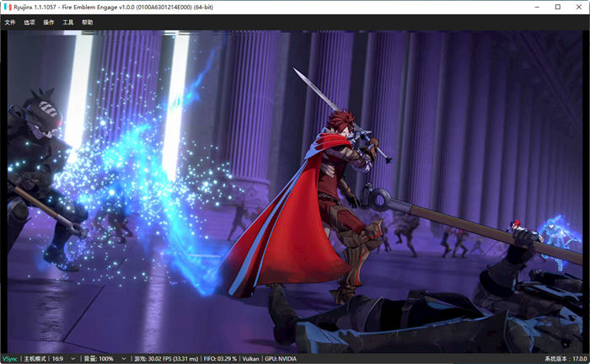Open the 帮助 (Help) menu
This screenshot has height=364, width=590.
88,23
